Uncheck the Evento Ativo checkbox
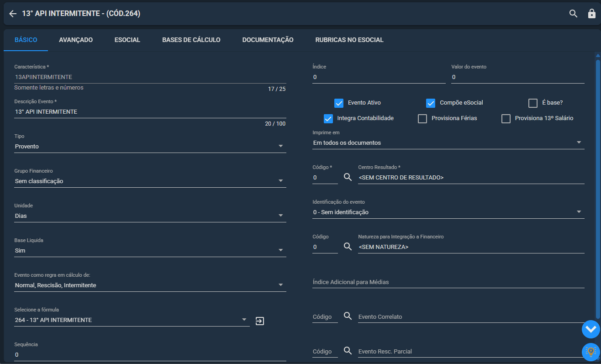The image size is (601, 364). click(339, 103)
